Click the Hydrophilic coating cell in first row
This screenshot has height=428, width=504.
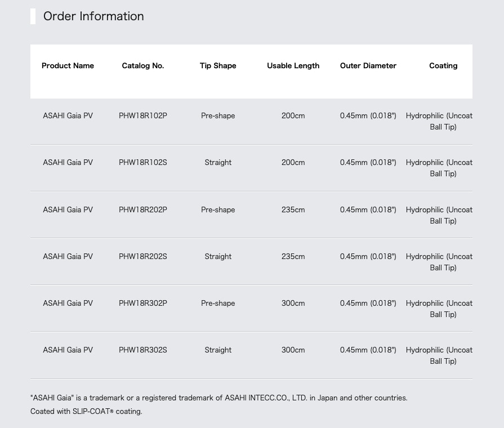click(439, 121)
